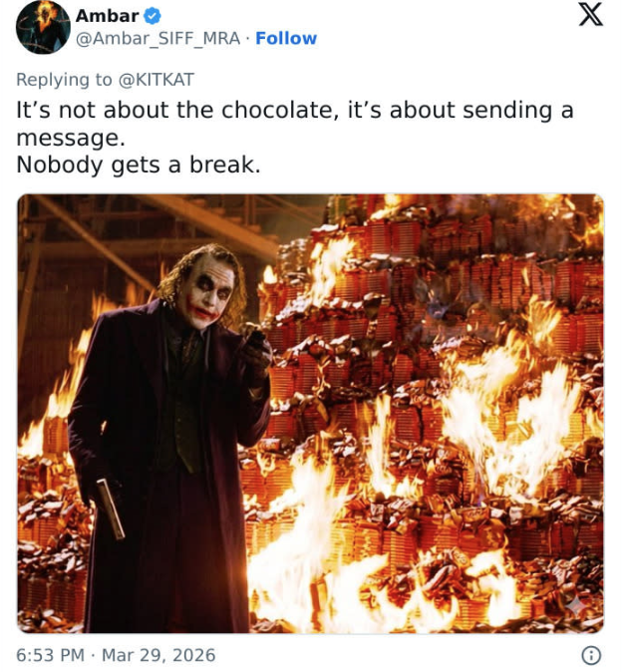Open the @KITKAT mention
The height and width of the screenshot is (672, 622).
tap(157, 79)
